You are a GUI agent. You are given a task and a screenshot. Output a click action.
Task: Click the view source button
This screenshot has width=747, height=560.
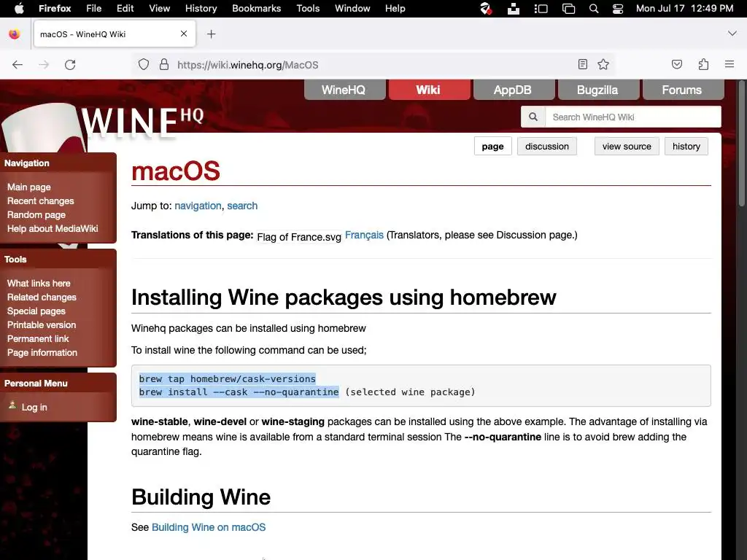[x=627, y=146]
